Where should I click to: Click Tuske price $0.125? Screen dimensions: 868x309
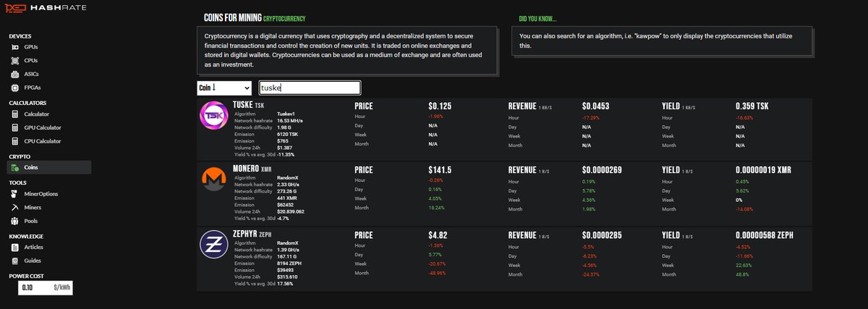440,106
